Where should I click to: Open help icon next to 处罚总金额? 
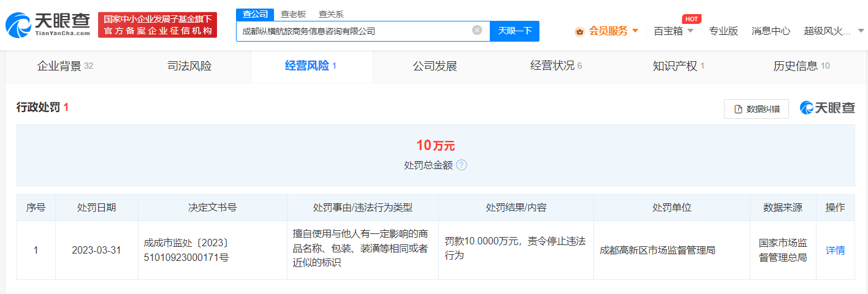coord(462,165)
